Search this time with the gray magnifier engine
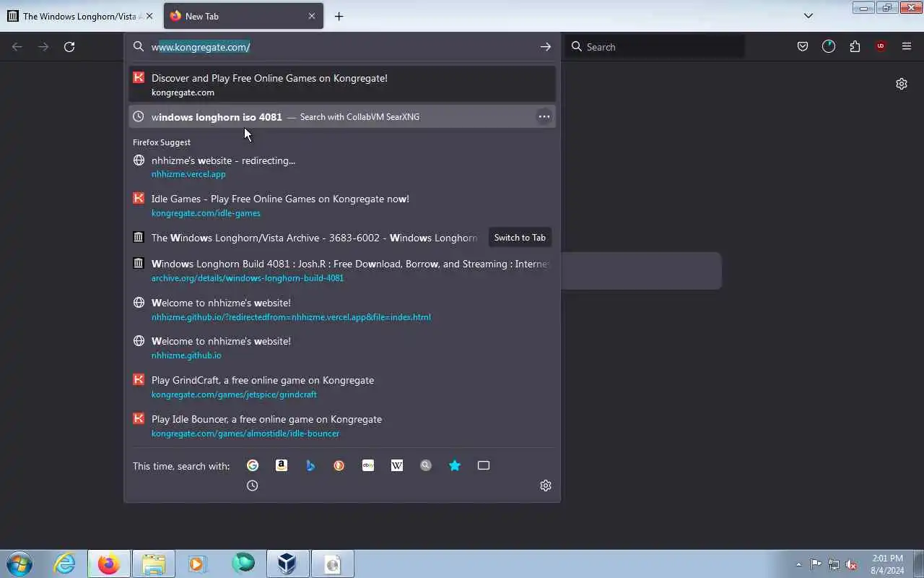Screen dimensions: 924x578 point(426,465)
